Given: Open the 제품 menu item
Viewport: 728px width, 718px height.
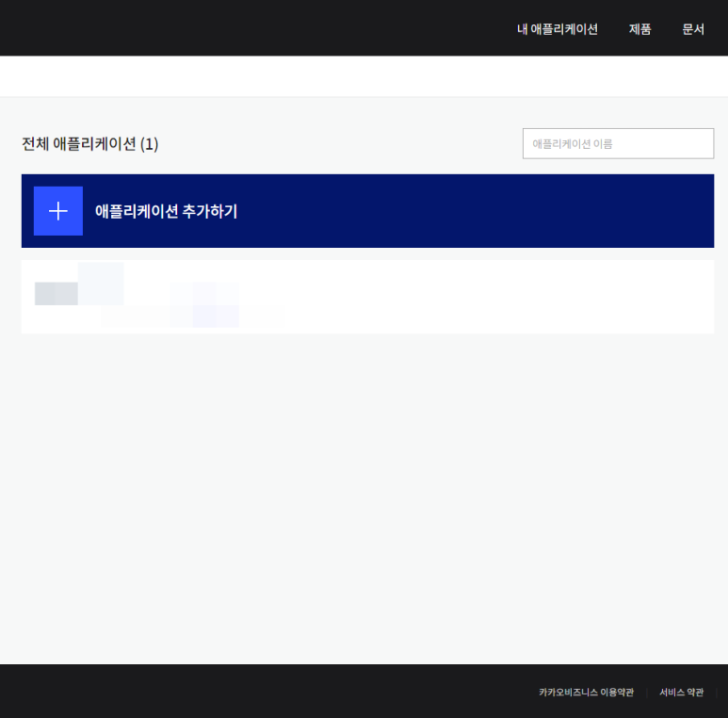Looking at the screenshot, I should click(639, 29).
